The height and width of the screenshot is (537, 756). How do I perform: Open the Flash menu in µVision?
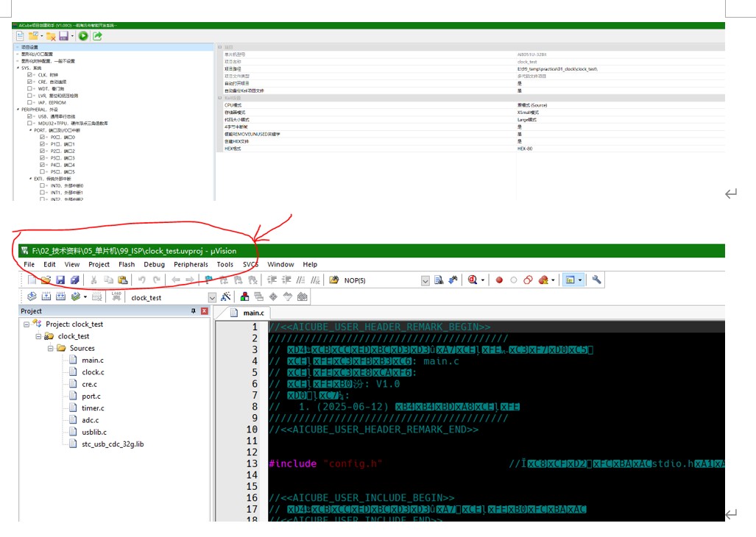127,264
